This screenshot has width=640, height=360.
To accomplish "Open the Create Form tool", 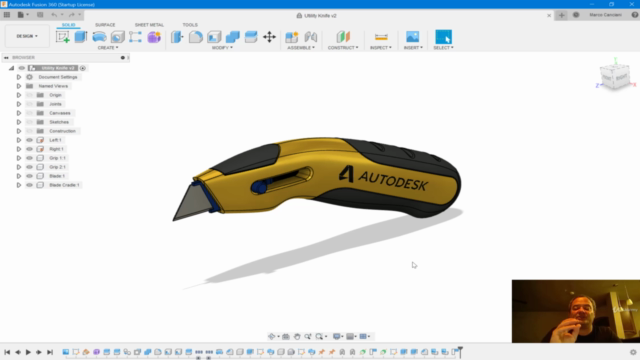I will 154,37.
